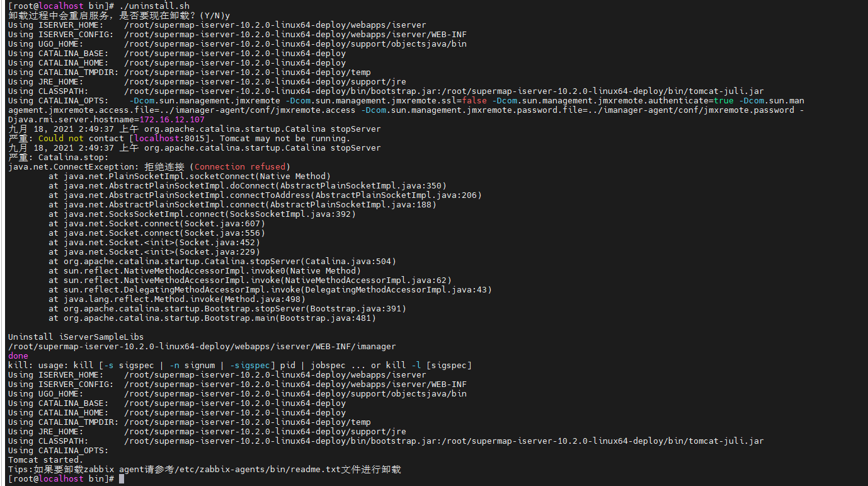Click the 172.16.12.107 hostname value
Viewport: 868px width, 486px height.
[x=172, y=119]
